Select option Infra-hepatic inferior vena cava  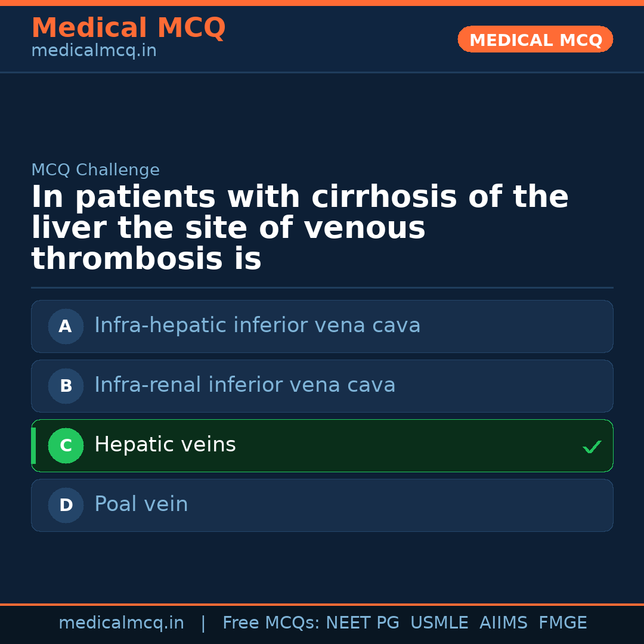tap(257, 326)
